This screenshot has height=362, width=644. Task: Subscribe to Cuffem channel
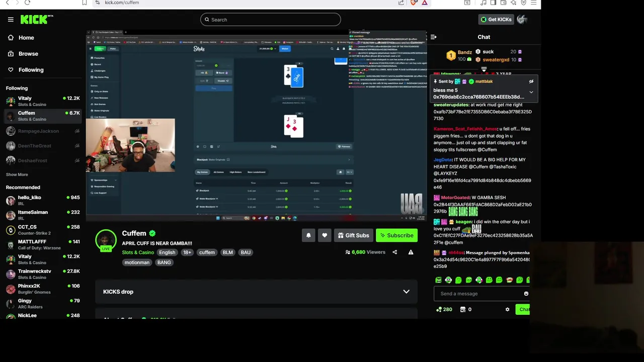(x=396, y=235)
